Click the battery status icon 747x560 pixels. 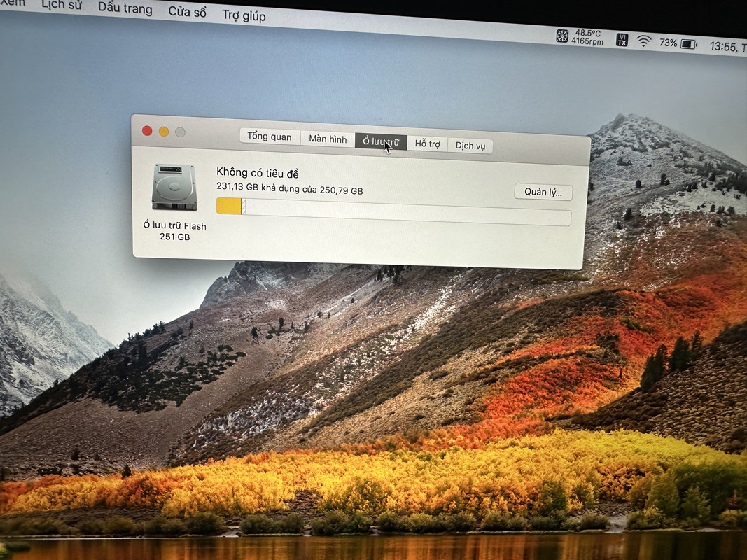(688, 44)
